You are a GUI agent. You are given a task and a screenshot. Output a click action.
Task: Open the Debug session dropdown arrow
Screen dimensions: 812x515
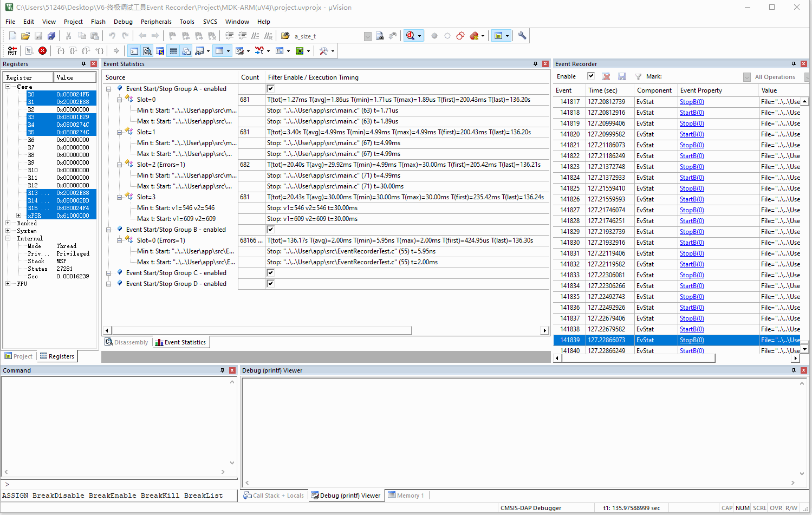[x=419, y=36]
